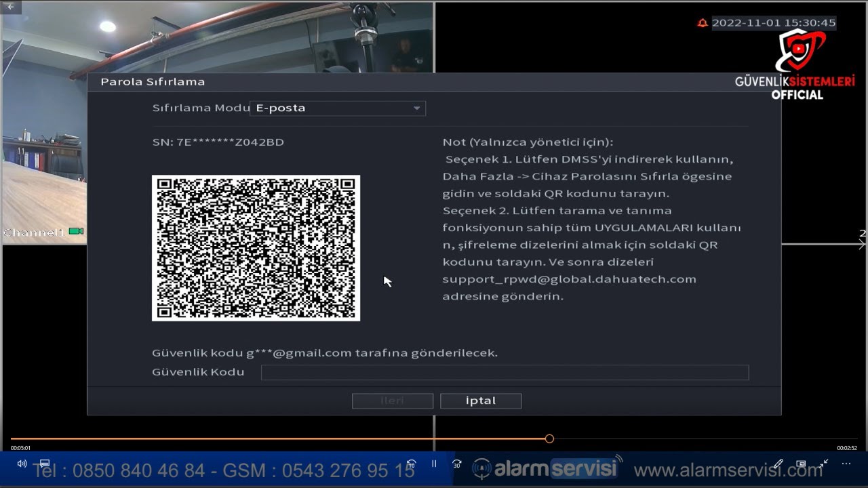Click the serial number SN: 7E*******Z042BD
Viewport: 868px width, 488px height.
tap(218, 142)
